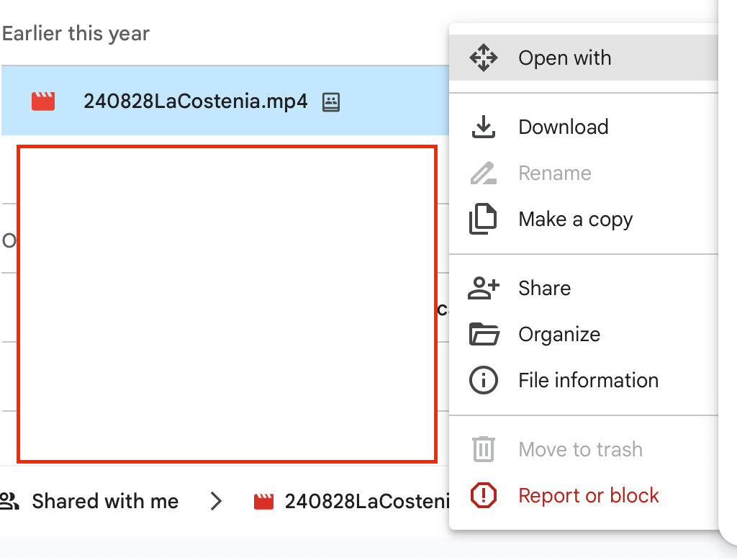Select the Rename menu entry
This screenshot has height=560, width=737.
(x=554, y=173)
